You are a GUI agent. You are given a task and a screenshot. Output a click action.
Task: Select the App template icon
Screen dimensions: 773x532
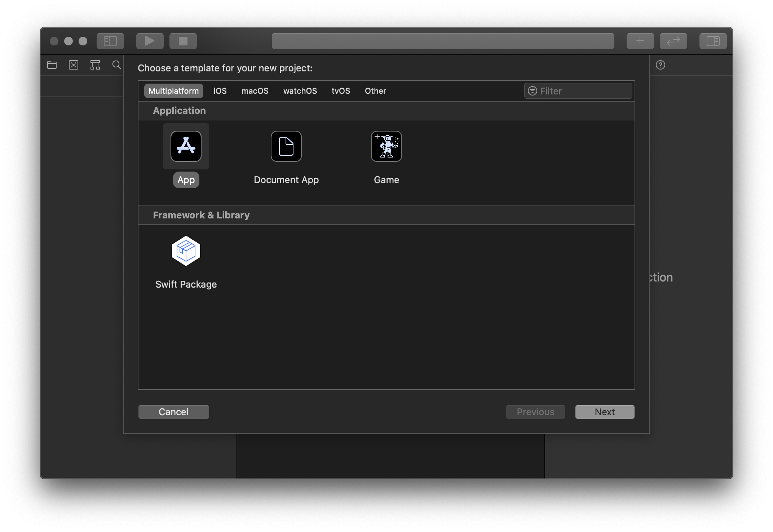[186, 146]
